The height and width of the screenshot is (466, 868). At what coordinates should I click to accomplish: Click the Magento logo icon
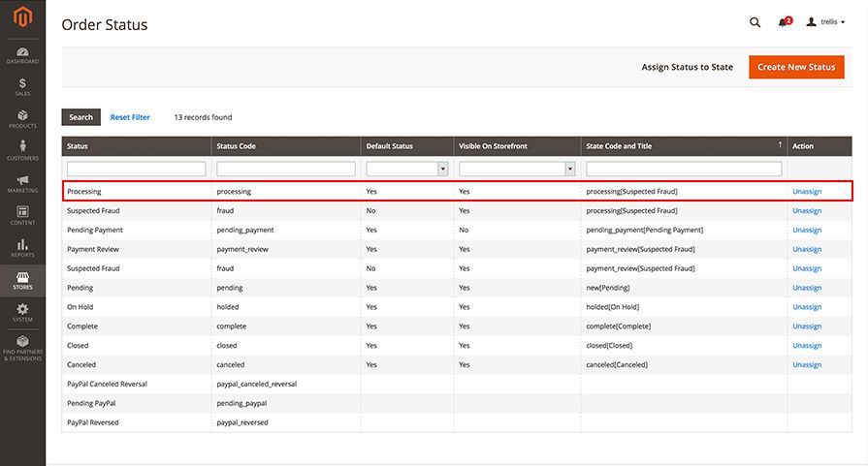22,17
